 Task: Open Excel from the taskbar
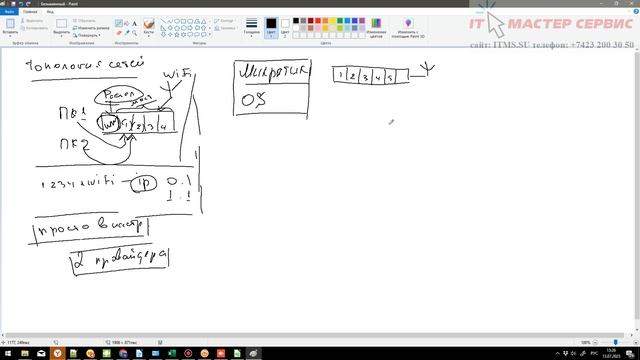pos(172,353)
